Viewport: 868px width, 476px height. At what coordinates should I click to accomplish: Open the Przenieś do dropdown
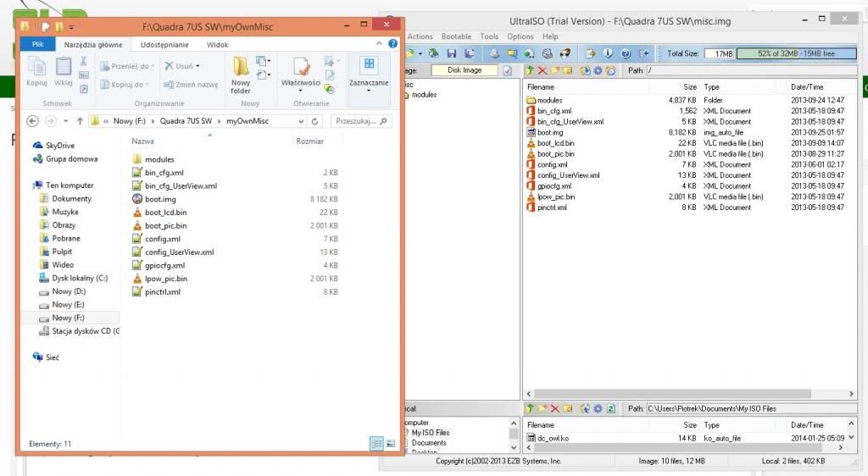point(153,66)
